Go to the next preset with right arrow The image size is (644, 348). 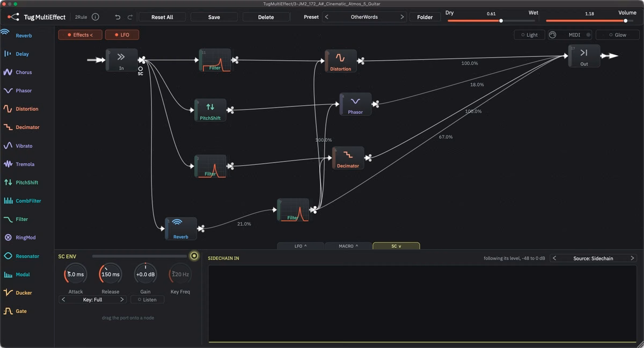click(x=402, y=17)
